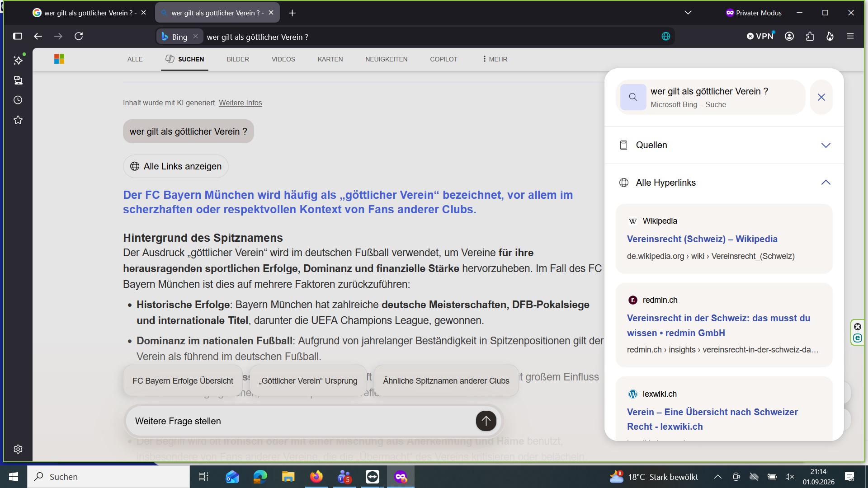Click the user question bubble
The width and height of the screenshot is (868, 488).
188,131
